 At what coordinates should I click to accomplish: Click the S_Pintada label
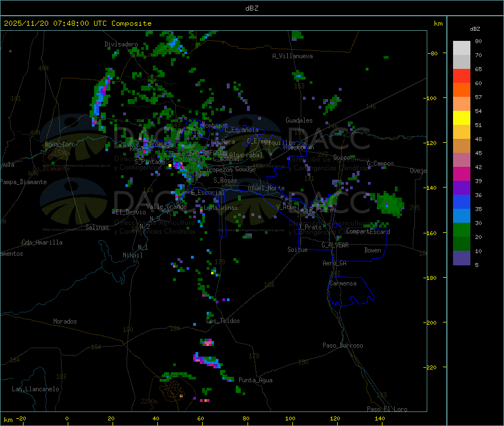(x=150, y=162)
